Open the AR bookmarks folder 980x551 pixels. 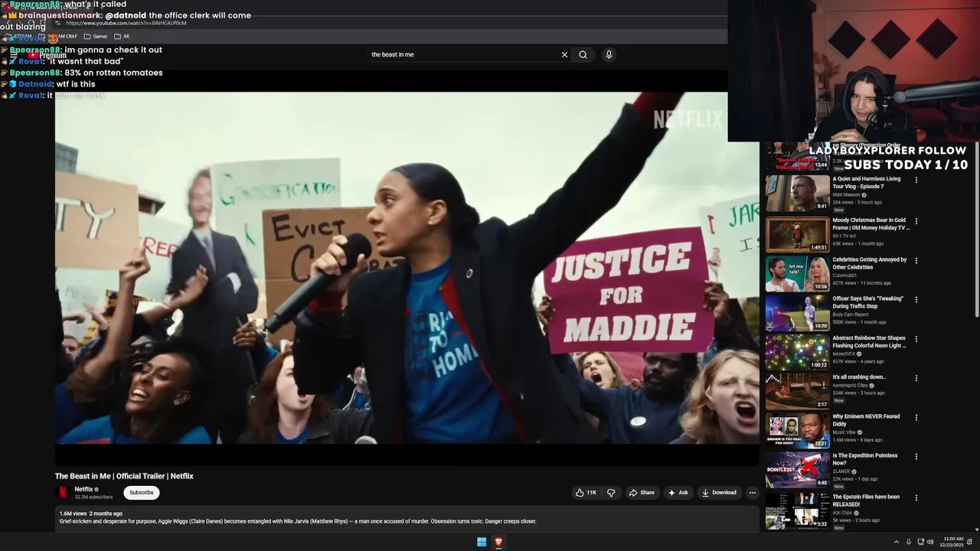[122, 36]
